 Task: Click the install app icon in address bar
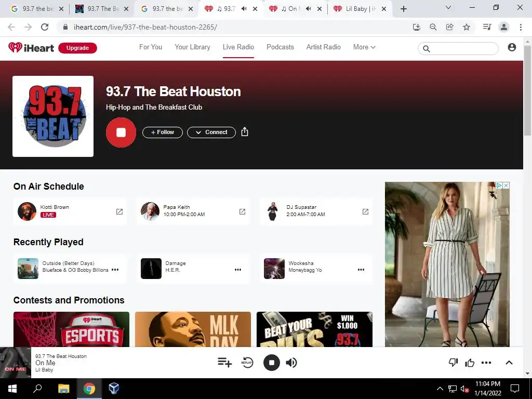(416, 27)
